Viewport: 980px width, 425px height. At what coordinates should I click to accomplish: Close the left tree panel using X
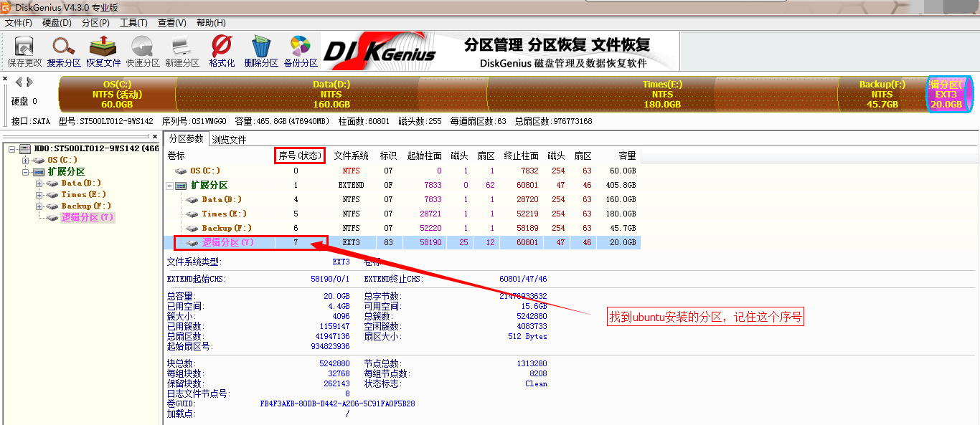pos(154,136)
